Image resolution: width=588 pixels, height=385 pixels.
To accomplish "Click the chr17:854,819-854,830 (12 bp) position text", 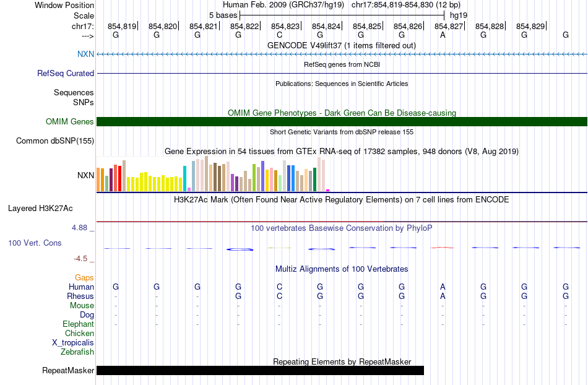I will (x=406, y=5).
